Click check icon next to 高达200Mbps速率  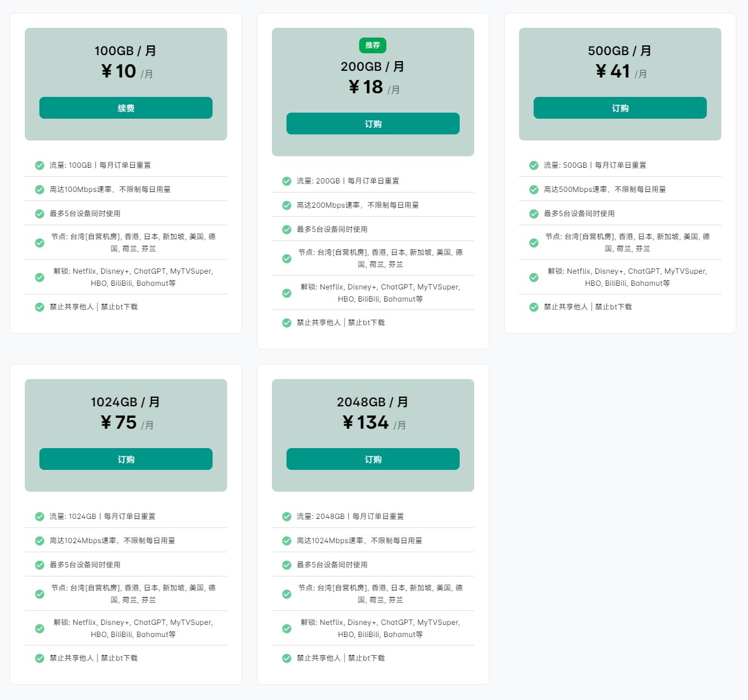tap(286, 205)
